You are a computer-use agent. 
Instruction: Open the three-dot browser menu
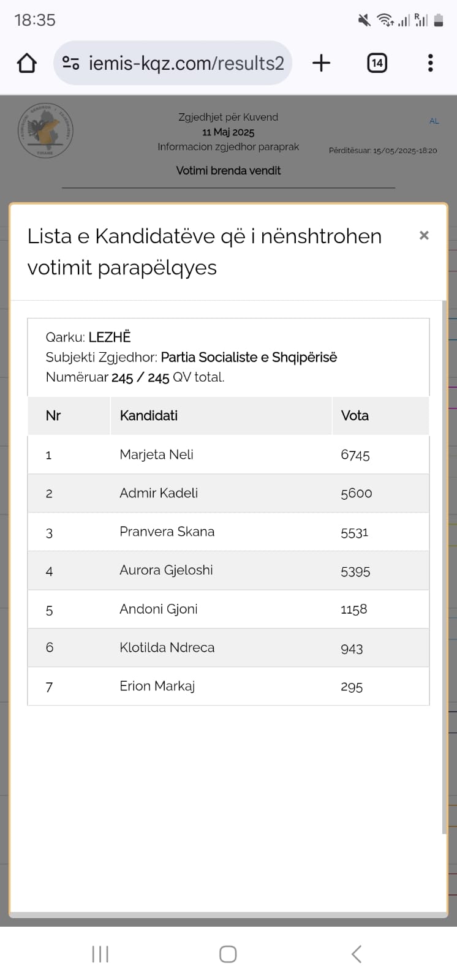(x=430, y=63)
